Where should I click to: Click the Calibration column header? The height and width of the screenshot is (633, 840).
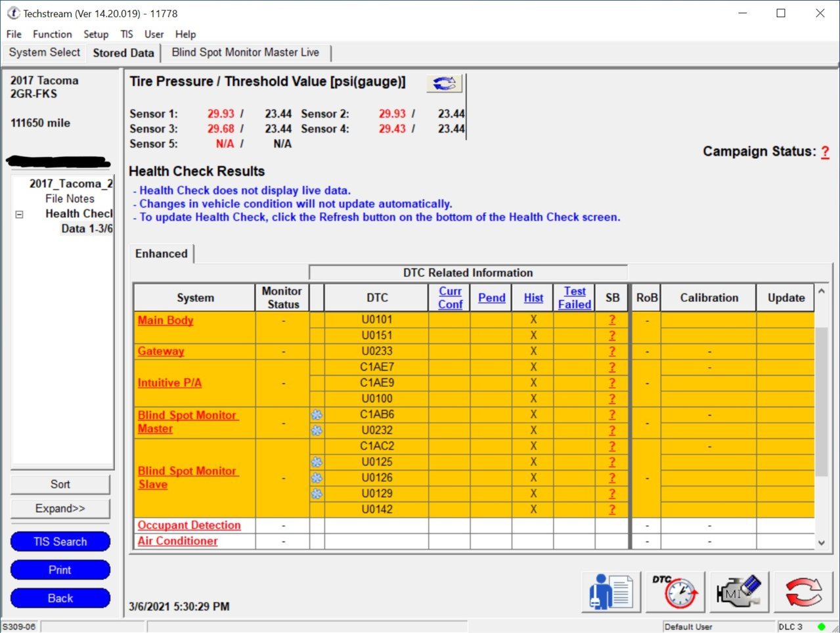coord(709,297)
